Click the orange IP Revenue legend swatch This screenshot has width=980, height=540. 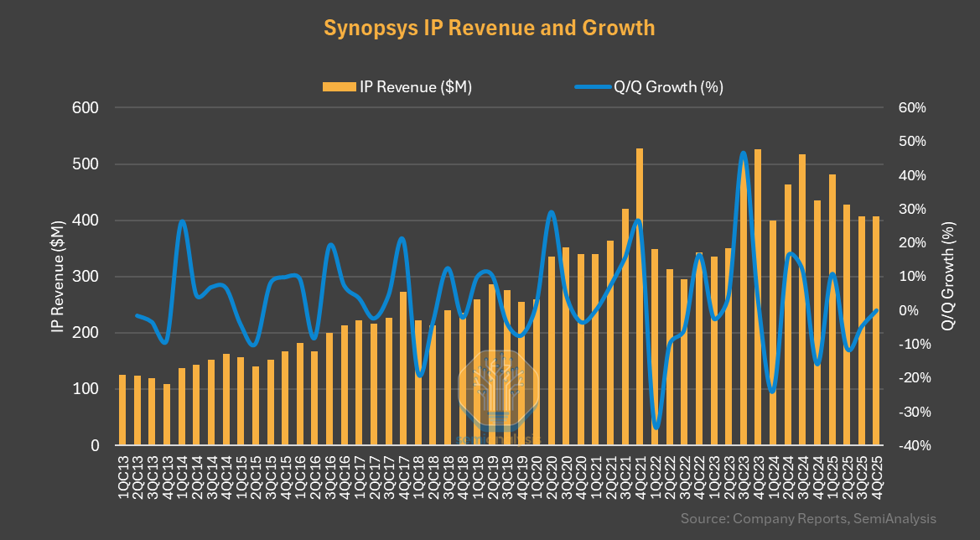[339, 86]
